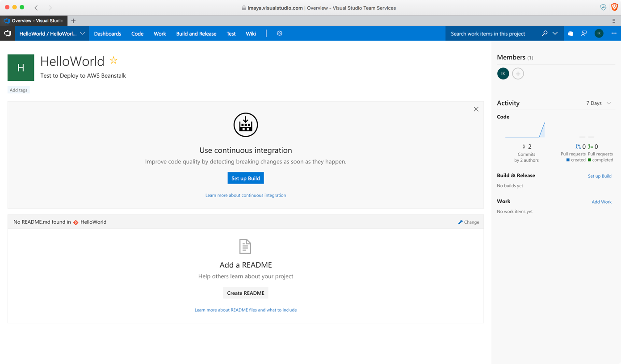
Task: Click the HelloWorld repository name in README header
Action: 93,222
